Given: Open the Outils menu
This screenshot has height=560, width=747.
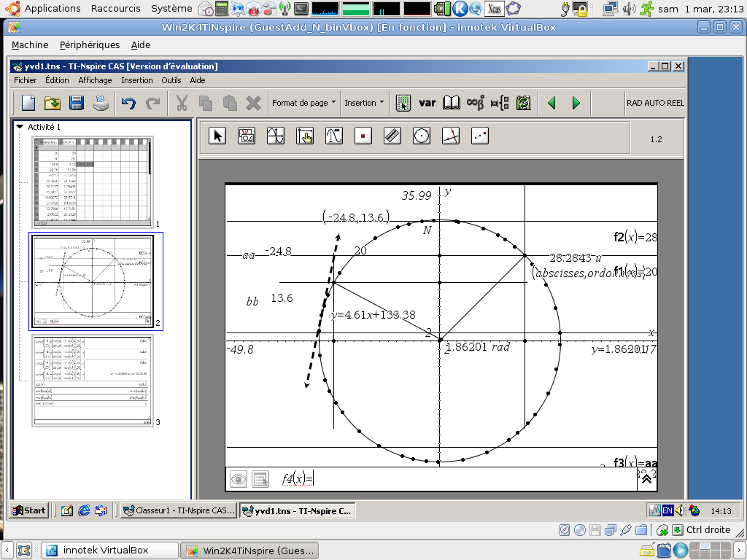Looking at the screenshot, I should [x=171, y=80].
